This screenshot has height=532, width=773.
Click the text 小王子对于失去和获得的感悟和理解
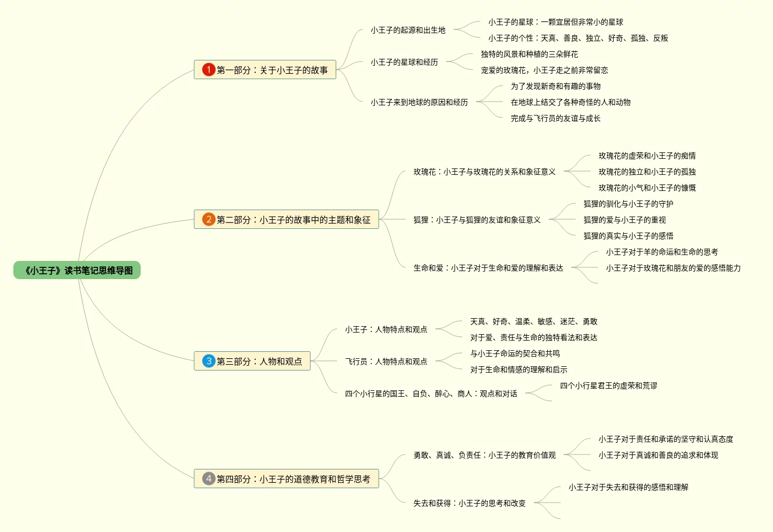click(x=629, y=487)
